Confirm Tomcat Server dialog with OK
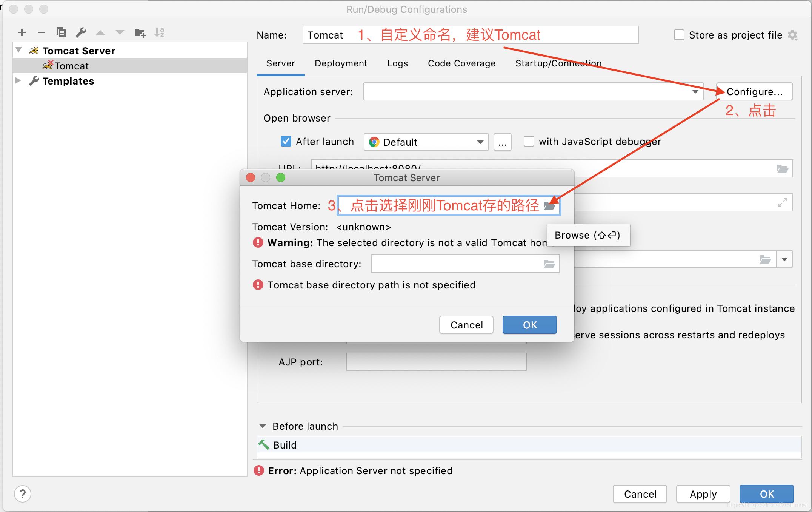This screenshot has width=812, height=512. [530, 325]
